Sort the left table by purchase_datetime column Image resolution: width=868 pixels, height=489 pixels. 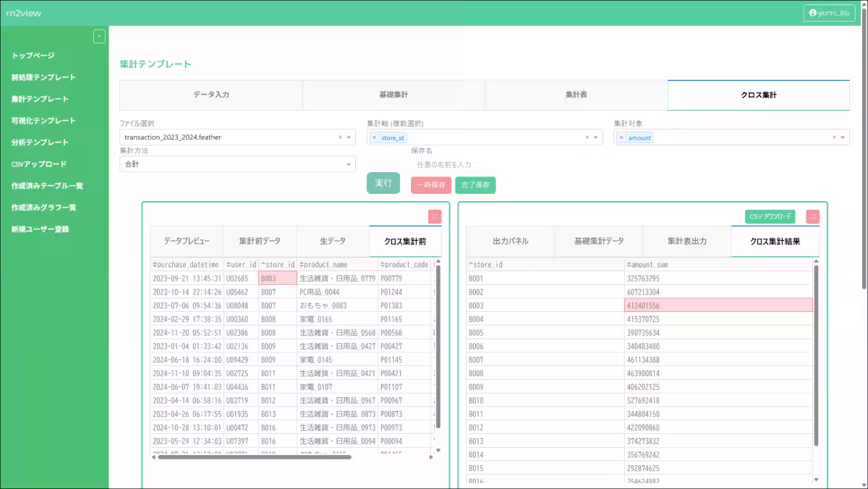(x=187, y=265)
